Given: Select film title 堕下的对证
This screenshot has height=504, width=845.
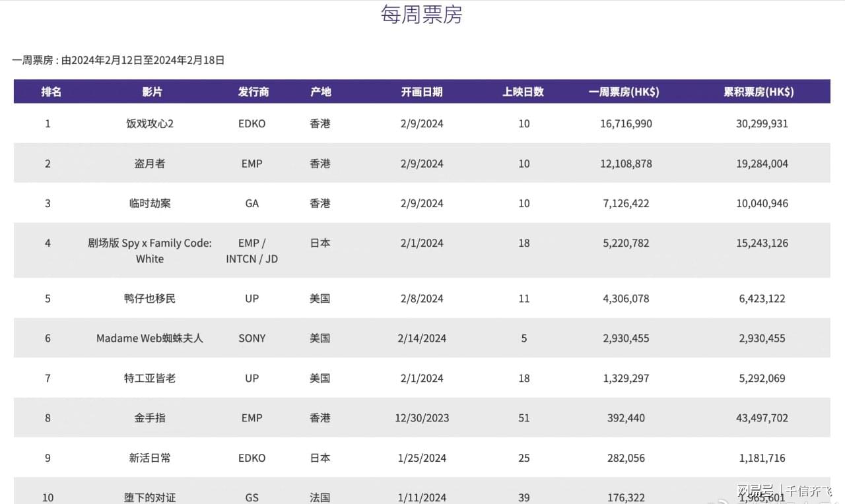Looking at the screenshot, I should coord(150,497).
